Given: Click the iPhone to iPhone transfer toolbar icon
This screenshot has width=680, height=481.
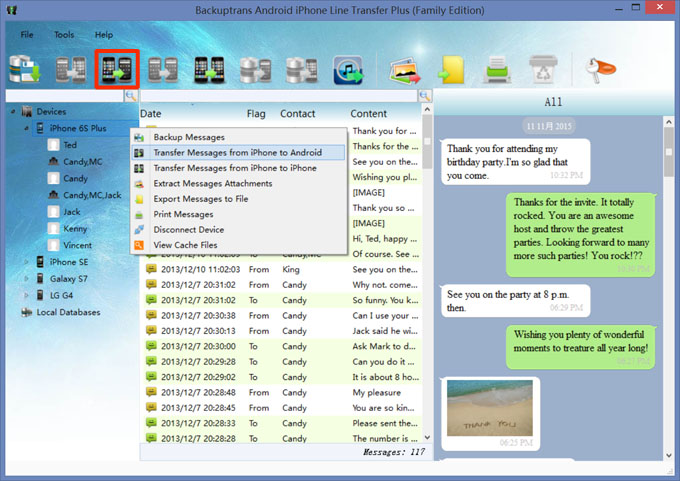Looking at the screenshot, I should coord(209,69).
